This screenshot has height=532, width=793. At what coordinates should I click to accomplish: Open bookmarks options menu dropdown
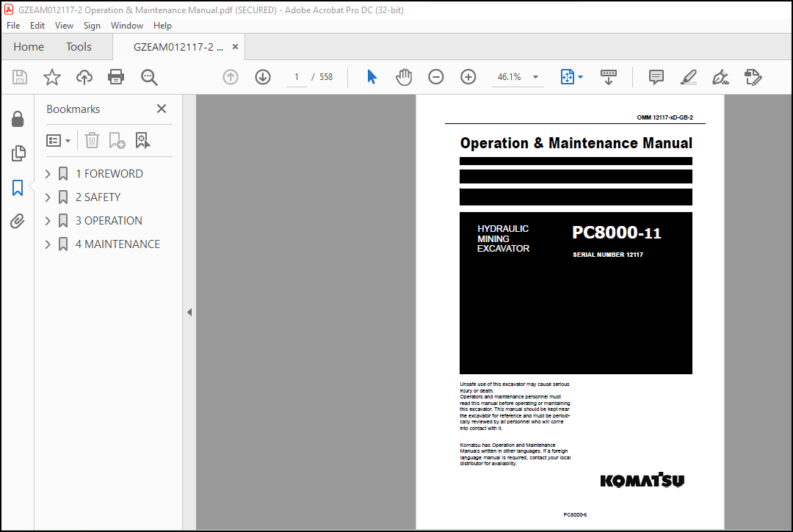tap(58, 140)
